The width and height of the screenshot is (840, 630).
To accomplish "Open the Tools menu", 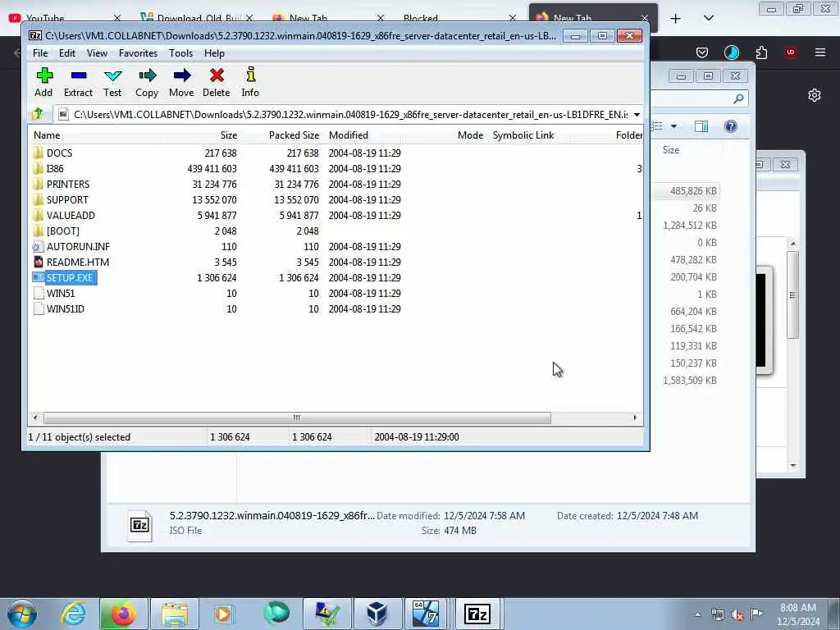I will click(x=180, y=53).
